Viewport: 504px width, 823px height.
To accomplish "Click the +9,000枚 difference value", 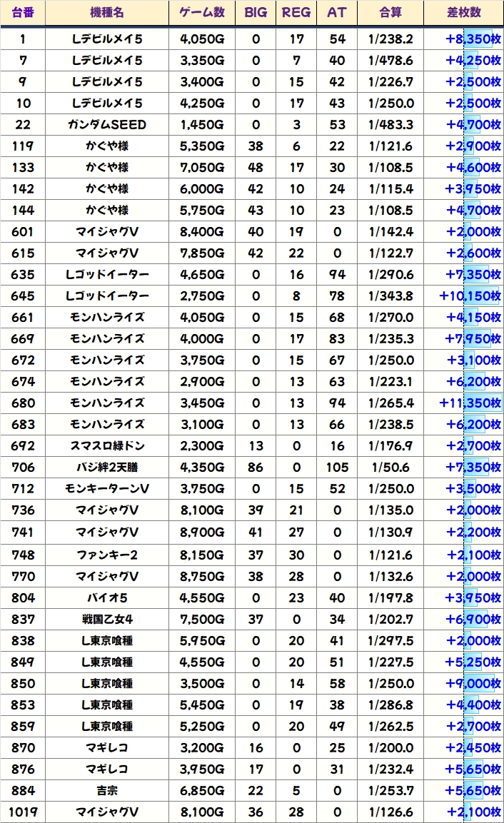I will pyautogui.click(x=473, y=683).
